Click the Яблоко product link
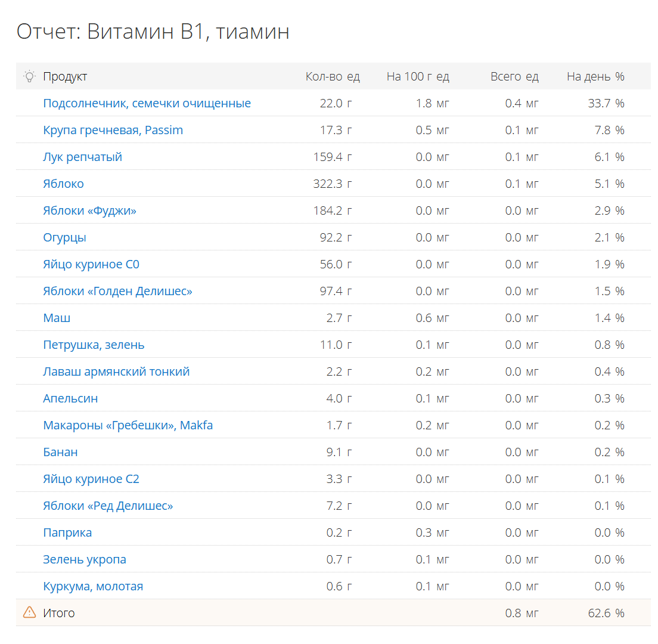Viewport: 658px width, 644px height. pos(63,184)
